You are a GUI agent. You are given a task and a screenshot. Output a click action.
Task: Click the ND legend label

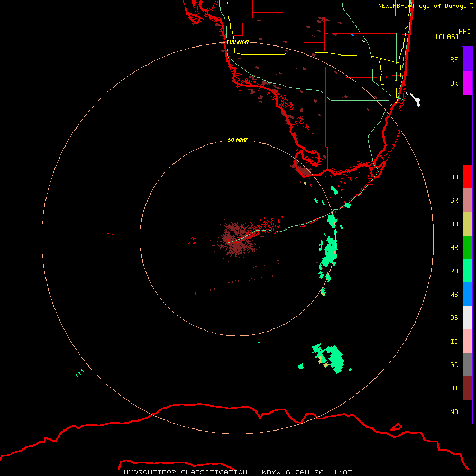tap(454, 412)
